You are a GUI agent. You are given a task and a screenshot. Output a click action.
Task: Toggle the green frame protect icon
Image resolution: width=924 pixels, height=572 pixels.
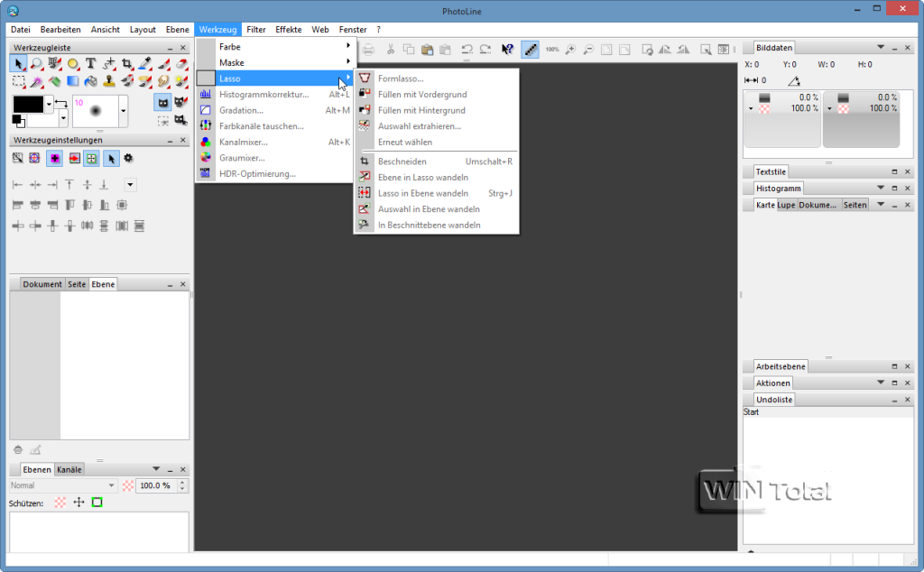[97, 503]
